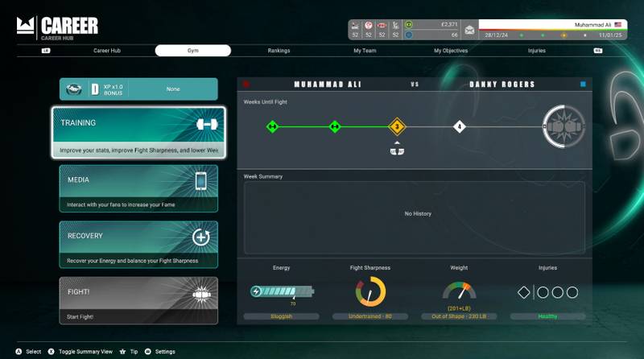Viewport: 644px width, 359px height.
Task: Open the Injuries tab
Action: [536, 51]
